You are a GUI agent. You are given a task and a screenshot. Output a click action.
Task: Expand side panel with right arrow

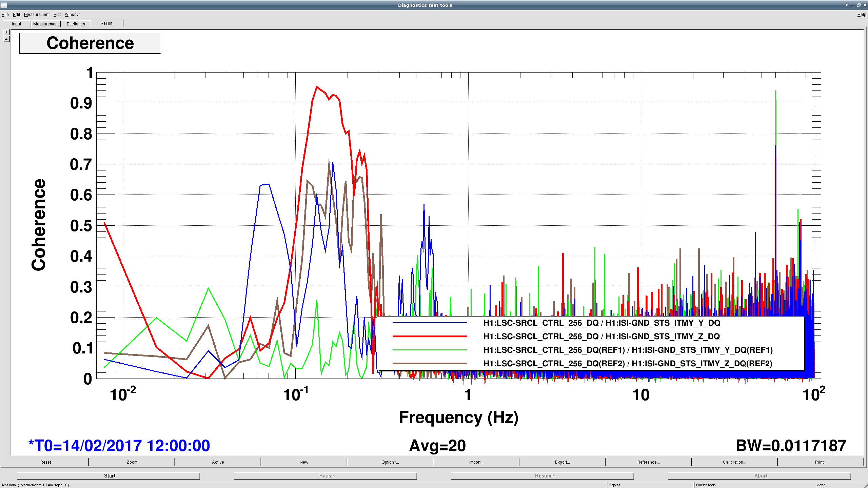click(x=6, y=32)
